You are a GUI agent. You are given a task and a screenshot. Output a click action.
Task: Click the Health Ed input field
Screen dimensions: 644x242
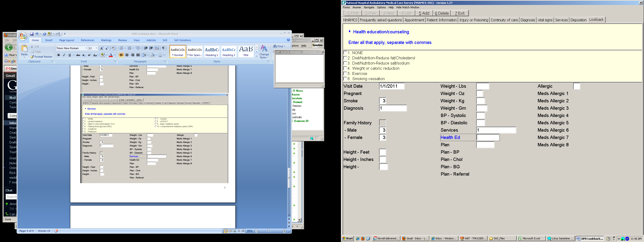[487, 138]
